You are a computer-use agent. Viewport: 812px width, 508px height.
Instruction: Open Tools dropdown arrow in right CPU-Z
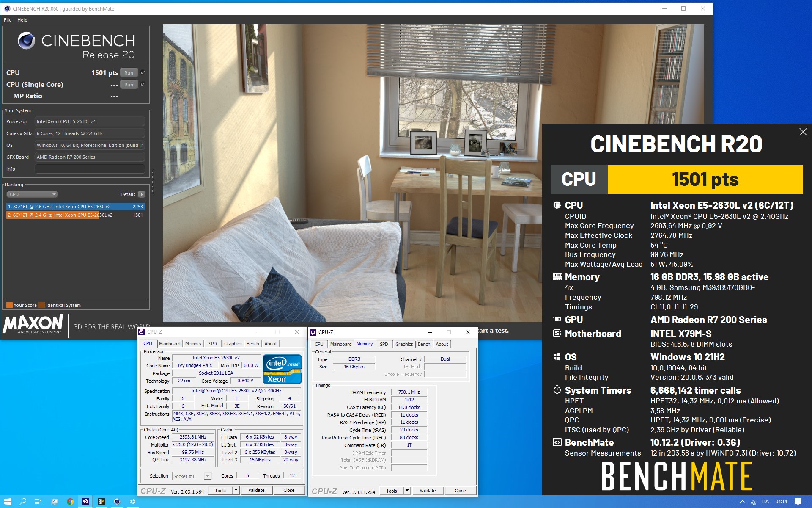click(x=407, y=491)
